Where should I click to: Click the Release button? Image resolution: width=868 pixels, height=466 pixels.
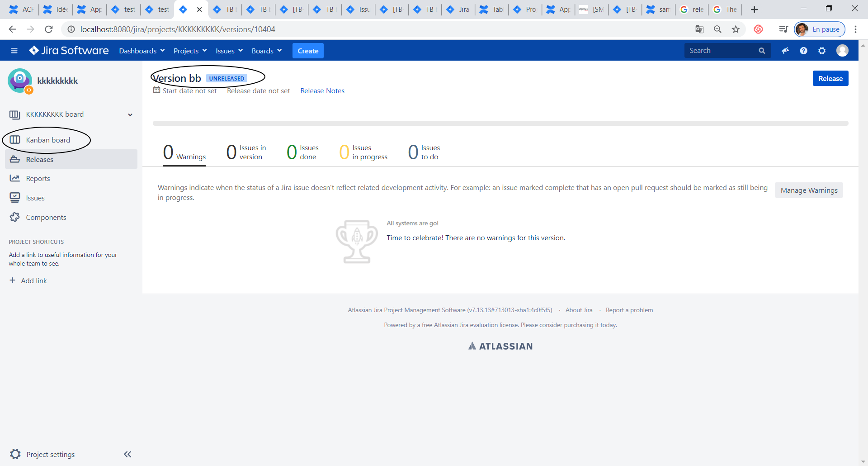pos(830,78)
